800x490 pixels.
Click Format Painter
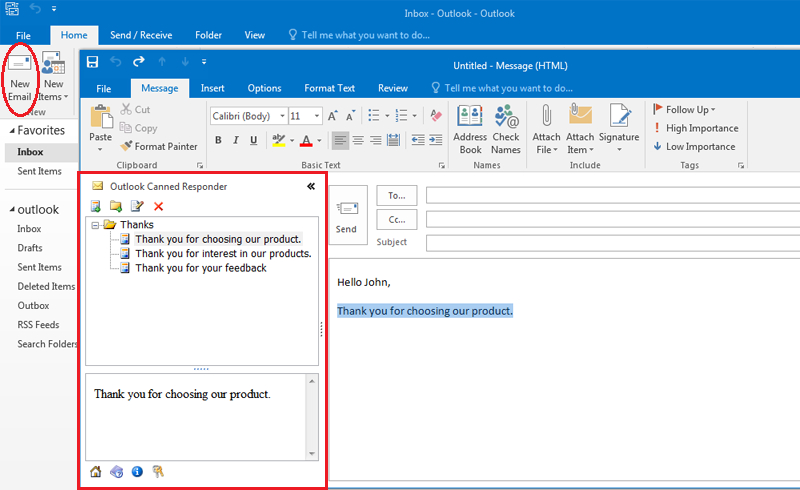coord(159,146)
